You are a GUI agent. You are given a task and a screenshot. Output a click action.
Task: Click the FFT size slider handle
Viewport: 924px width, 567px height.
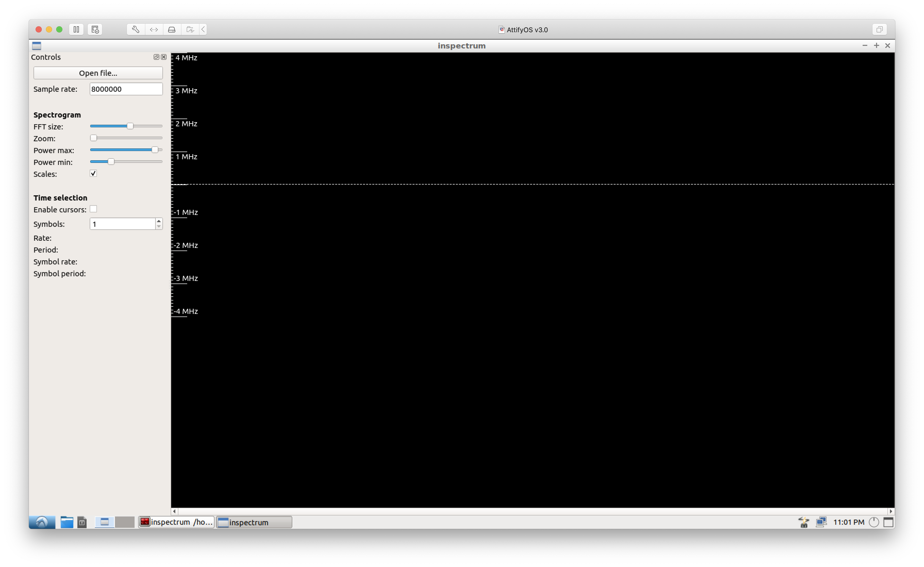coord(130,126)
